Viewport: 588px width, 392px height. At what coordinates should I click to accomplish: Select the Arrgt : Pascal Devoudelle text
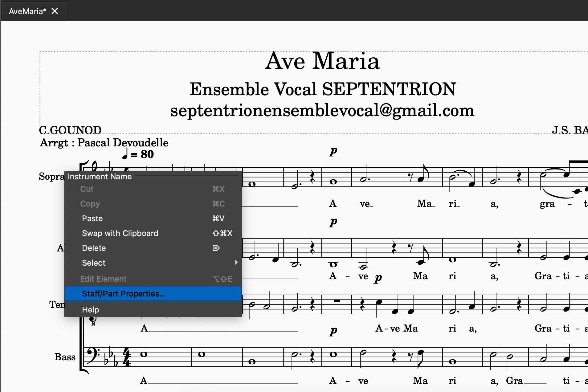tap(104, 143)
